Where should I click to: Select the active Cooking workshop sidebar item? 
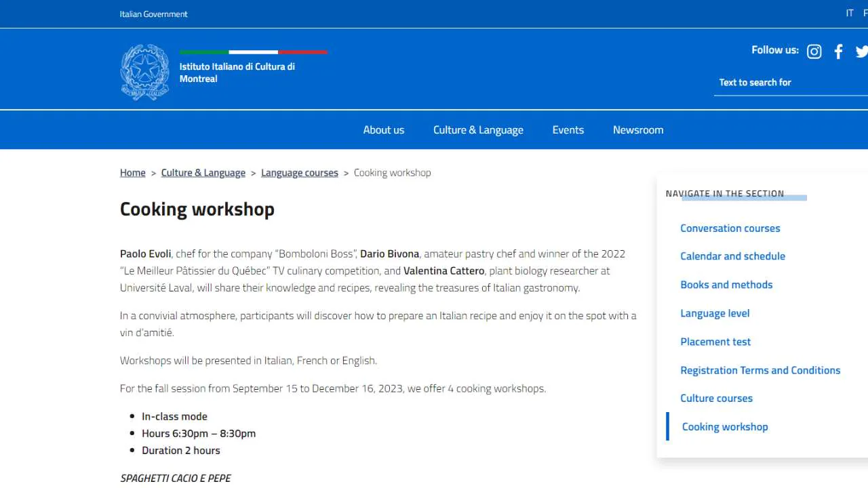725,427
